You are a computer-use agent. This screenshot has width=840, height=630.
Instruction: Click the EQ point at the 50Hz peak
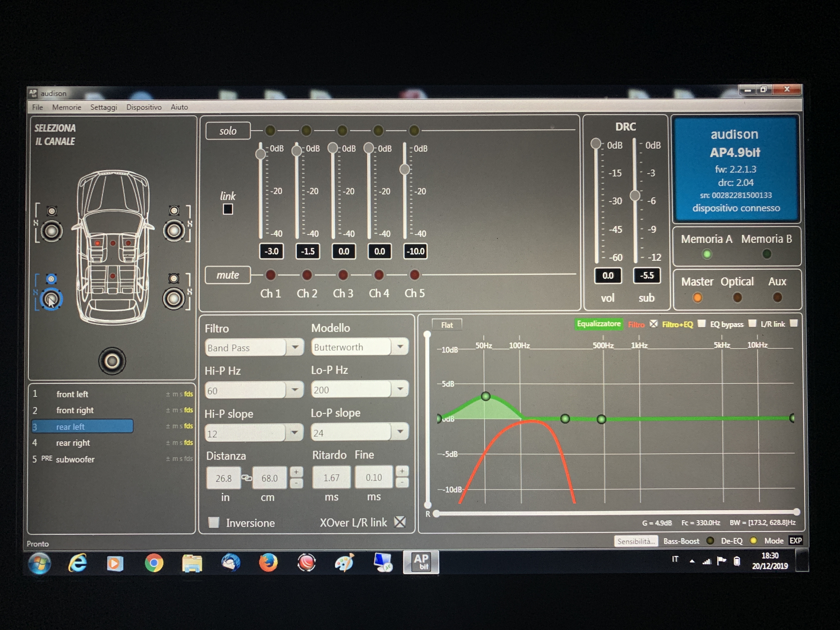[x=485, y=396]
